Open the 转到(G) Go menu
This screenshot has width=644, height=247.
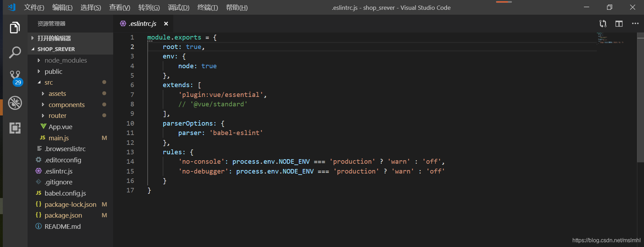149,7
